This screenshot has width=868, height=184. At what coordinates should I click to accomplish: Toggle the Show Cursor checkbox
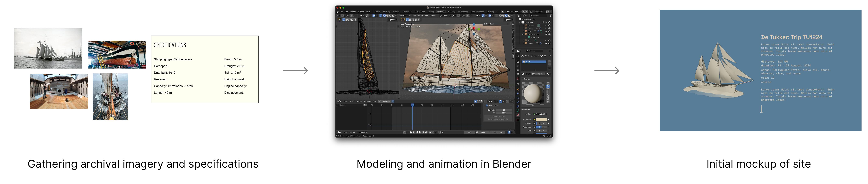pos(487,106)
